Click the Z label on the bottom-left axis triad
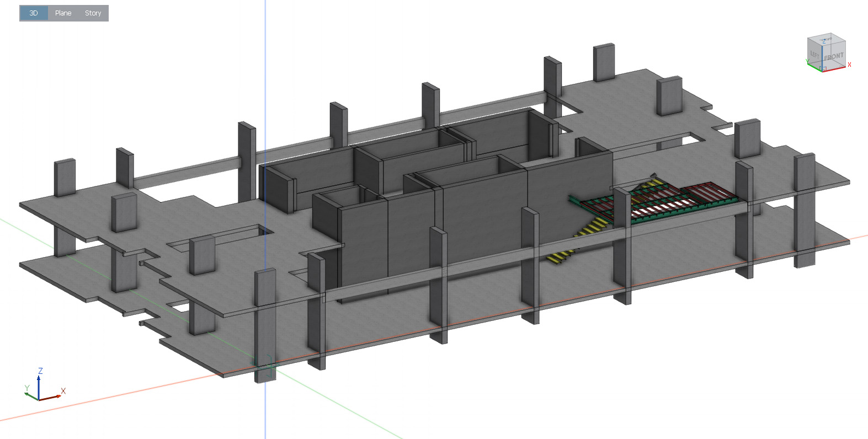 tap(40, 371)
